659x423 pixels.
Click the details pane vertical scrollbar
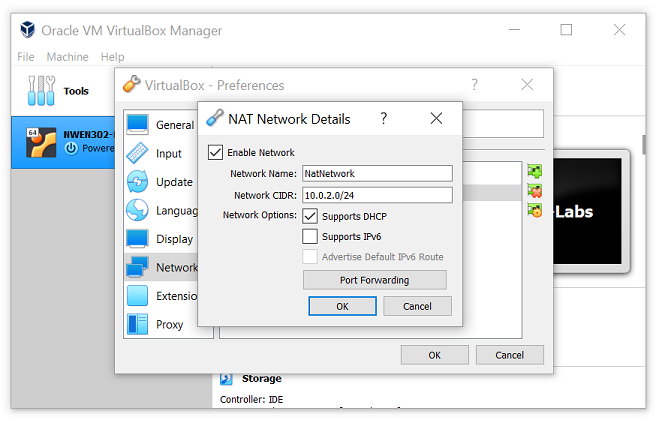point(643,145)
